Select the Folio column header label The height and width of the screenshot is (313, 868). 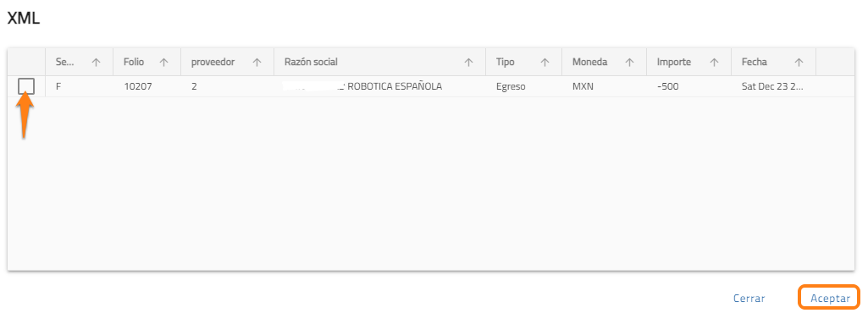[134, 62]
